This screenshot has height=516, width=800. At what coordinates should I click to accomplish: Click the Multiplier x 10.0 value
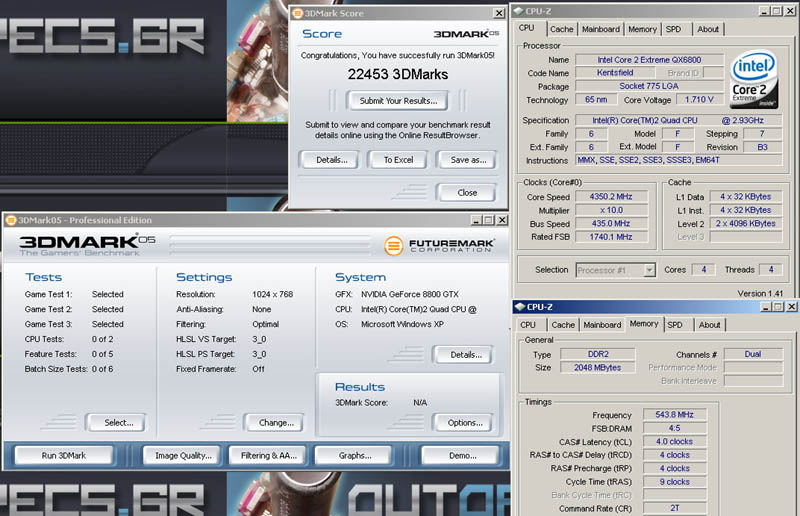coord(611,210)
